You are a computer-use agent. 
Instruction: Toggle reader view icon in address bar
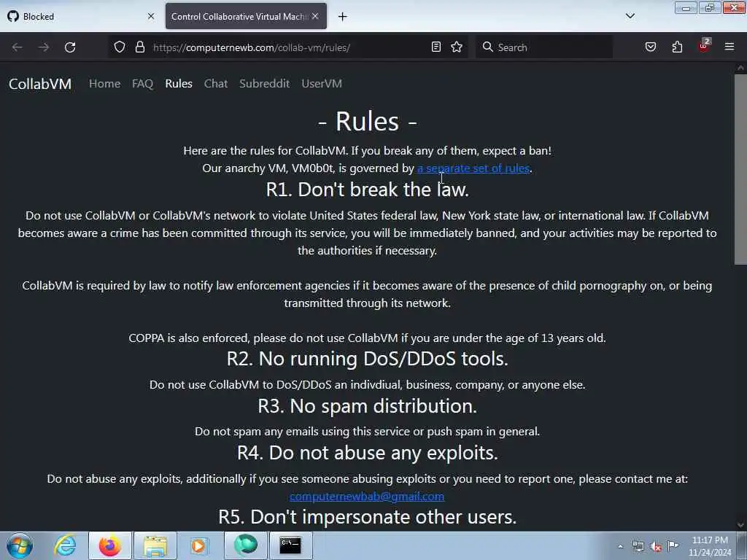point(436,47)
